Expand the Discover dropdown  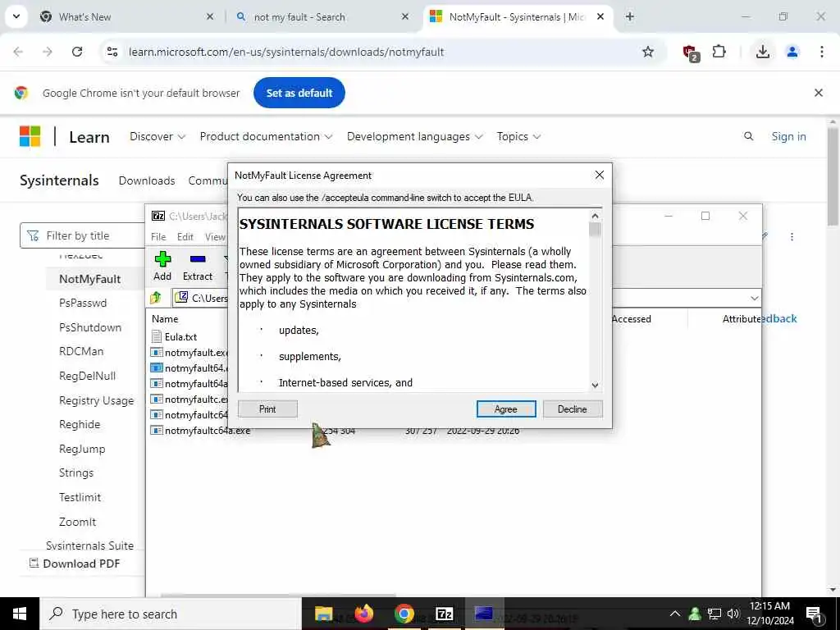point(157,137)
